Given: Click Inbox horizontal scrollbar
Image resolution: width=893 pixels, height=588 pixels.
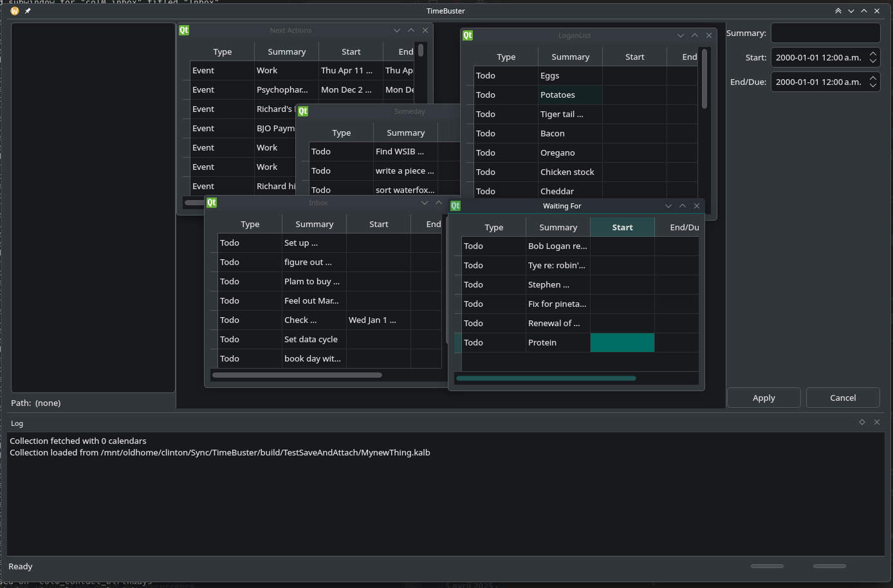Looking at the screenshot, I should coord(297,375).
